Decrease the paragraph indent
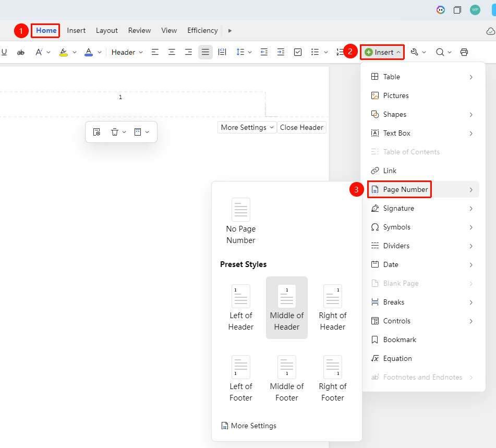This screenshot has height=448, width=496. click(264, 52)
